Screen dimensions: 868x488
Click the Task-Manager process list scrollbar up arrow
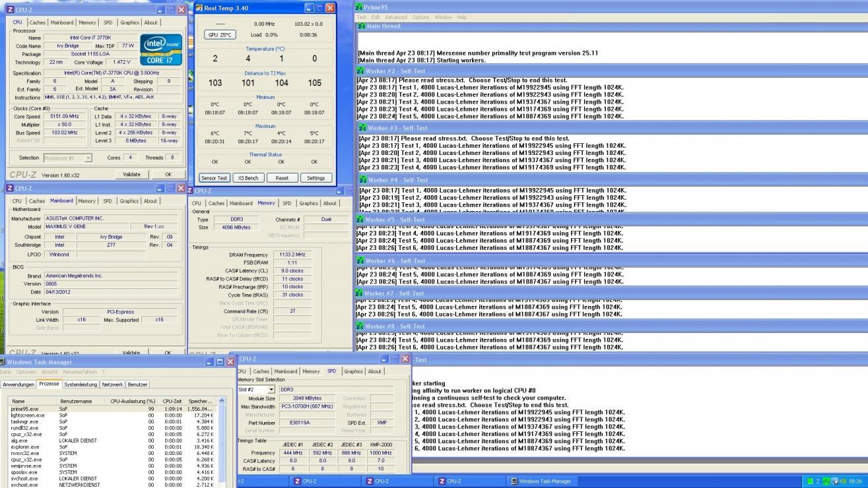(x=220, y=401)
